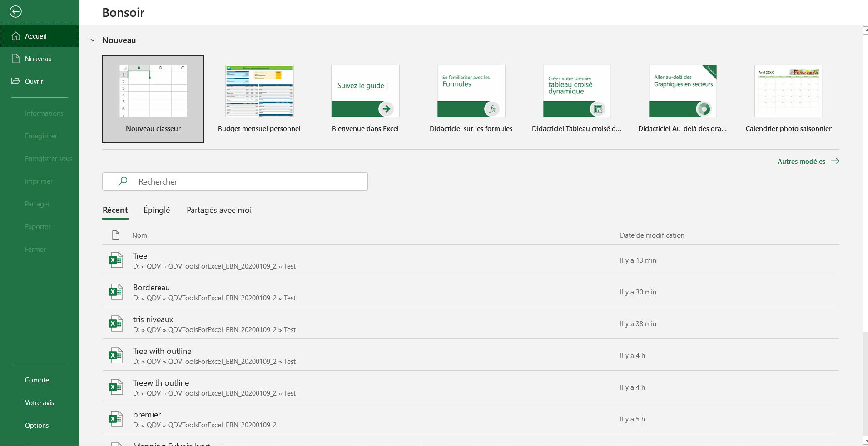Click the fx icon on Formules thumbnail
This screenshot has width=868, height=446.
[492, 109]
